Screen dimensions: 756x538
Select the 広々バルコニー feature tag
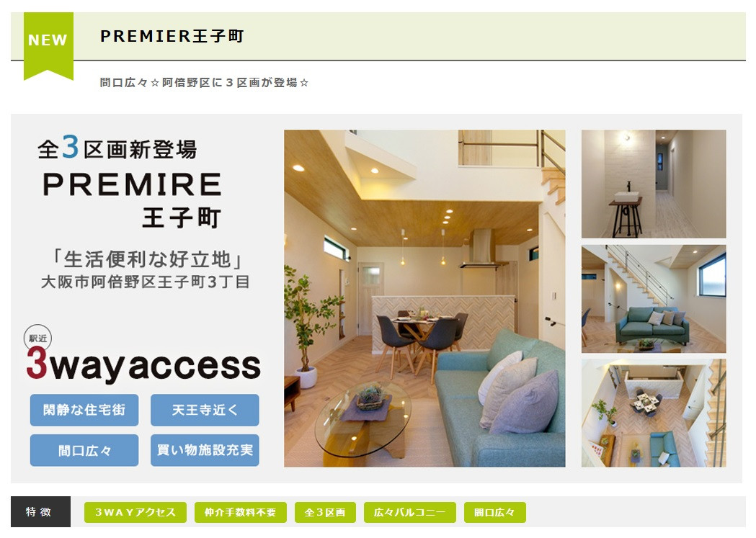pos(410,512)
